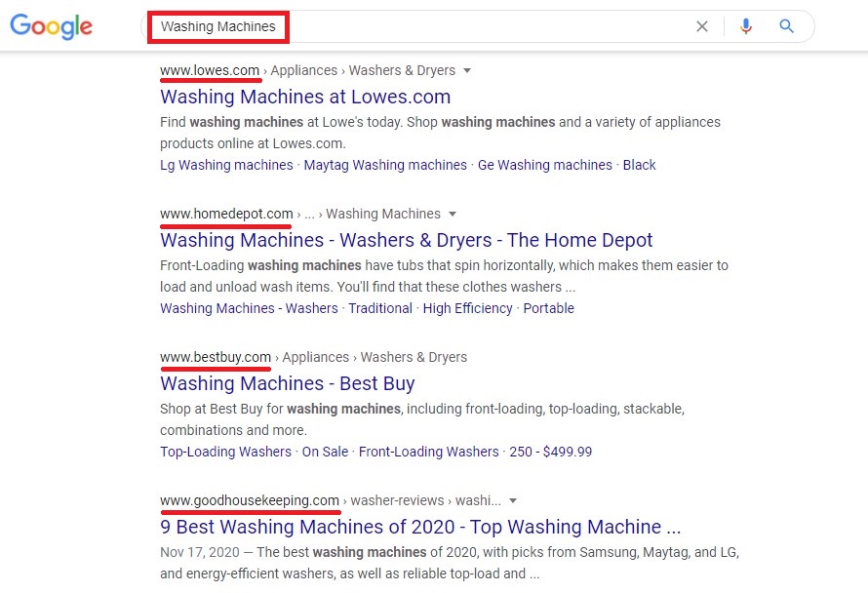Open the Washing Machines at Lowes.com result
Image resolution: width=868 pixels, height=593 pixels.
[x=305, y=97]
